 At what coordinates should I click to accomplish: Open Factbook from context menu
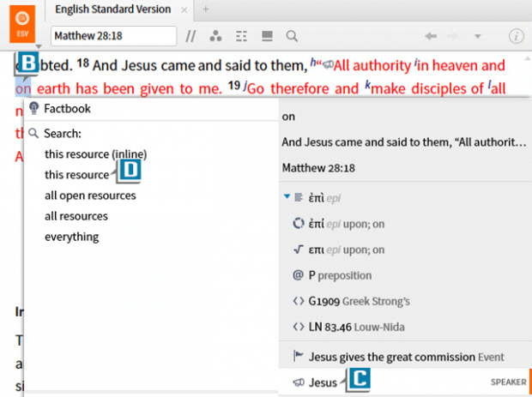[67, 109]
